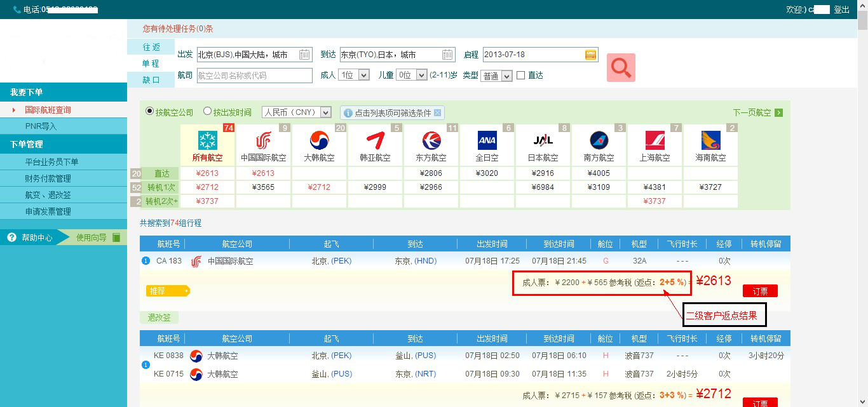Click the 使用向导 user guide link
Image resolution: width=868 pixels, height=407 pixels.
coord(92,237)
